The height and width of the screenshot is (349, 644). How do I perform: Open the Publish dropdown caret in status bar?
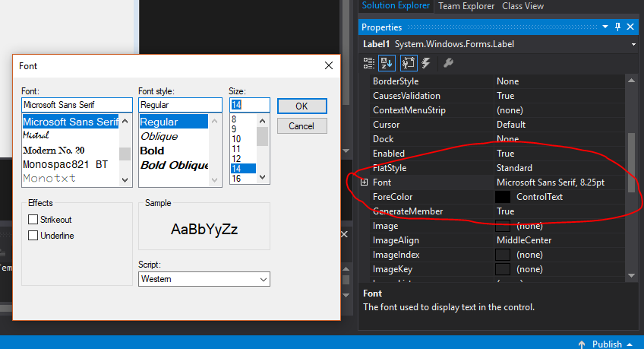point(630,344)
